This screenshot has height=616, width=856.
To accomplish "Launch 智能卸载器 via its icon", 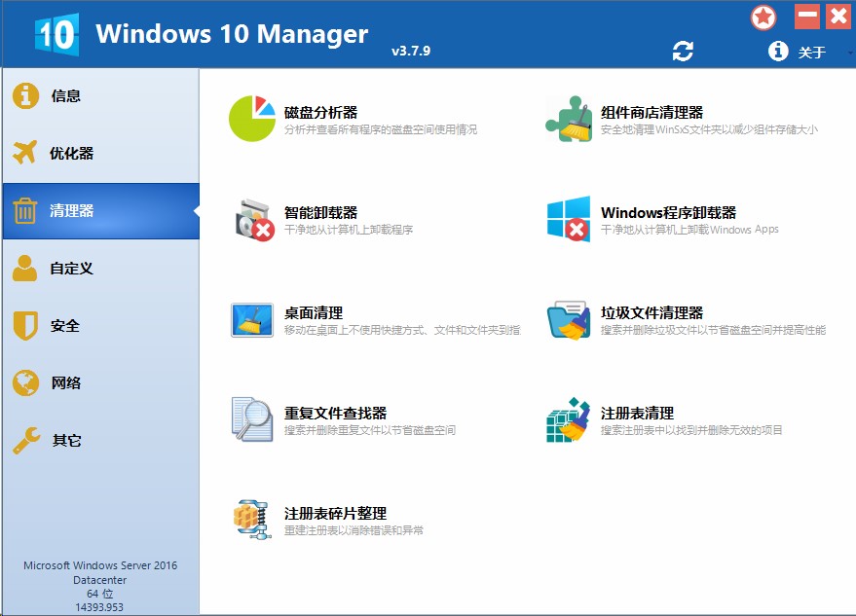I will [252, 219].
